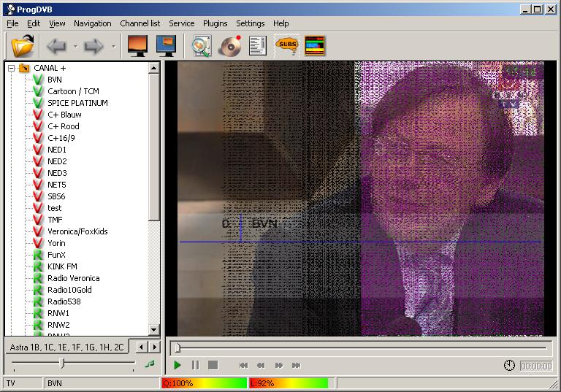The image size is (561, 392).
Task: Open the View menu
Action: 57,23
